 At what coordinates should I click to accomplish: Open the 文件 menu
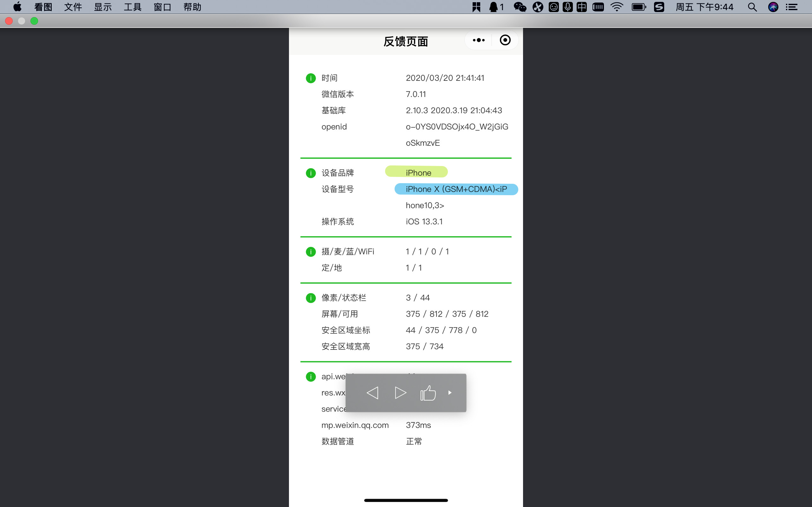coord(73,7)
